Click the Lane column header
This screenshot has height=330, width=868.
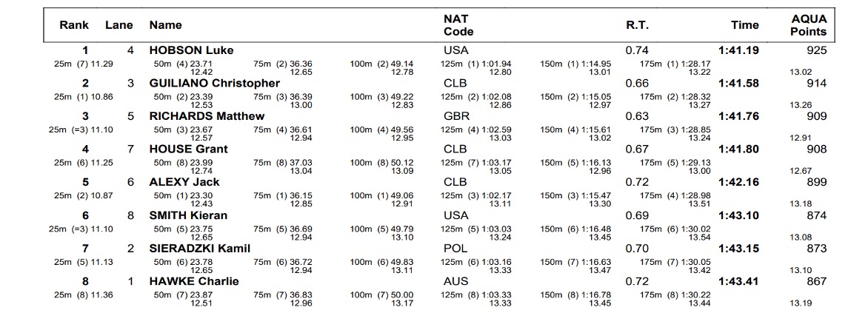coord(118,24)
